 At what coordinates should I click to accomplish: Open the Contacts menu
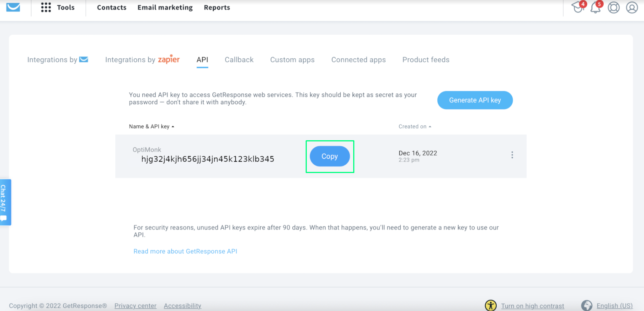point(112,7)
